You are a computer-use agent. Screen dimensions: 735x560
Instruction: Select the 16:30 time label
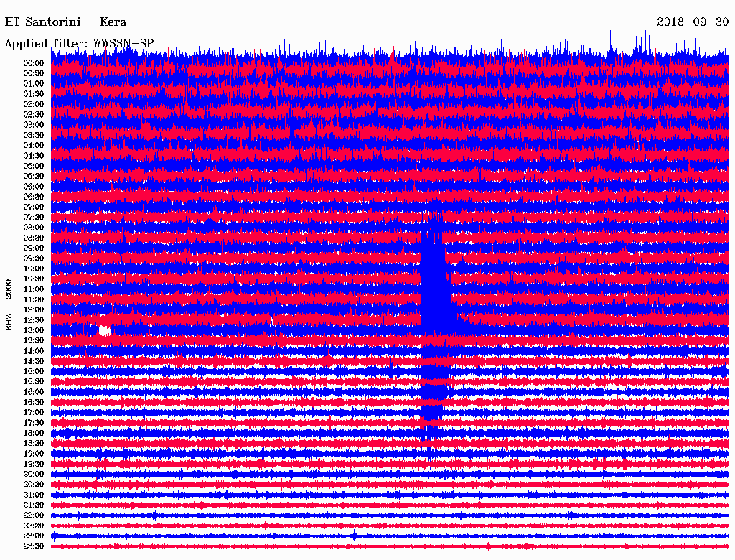click(34, 403)
